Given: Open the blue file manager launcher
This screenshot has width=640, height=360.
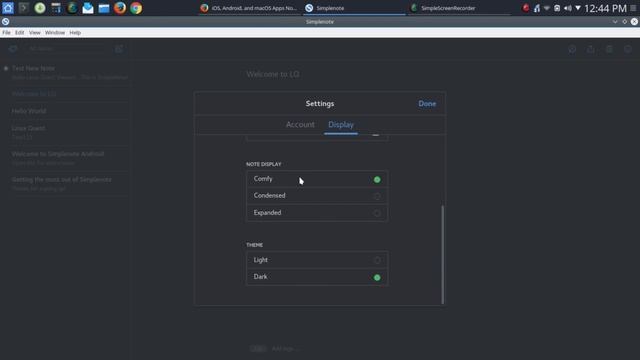Looking at the screenshot, I should 104,8.
